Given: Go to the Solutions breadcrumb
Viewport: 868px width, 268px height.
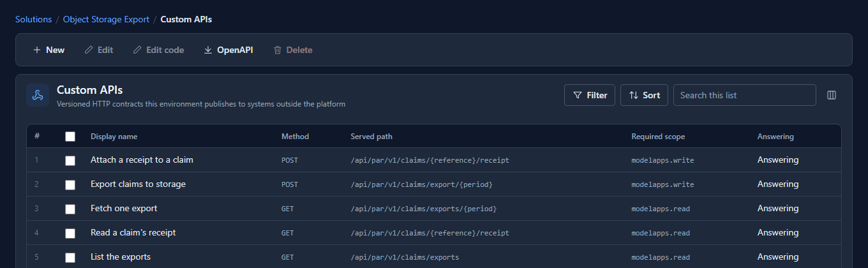Looking at the screenshot, I should (33, 19).
